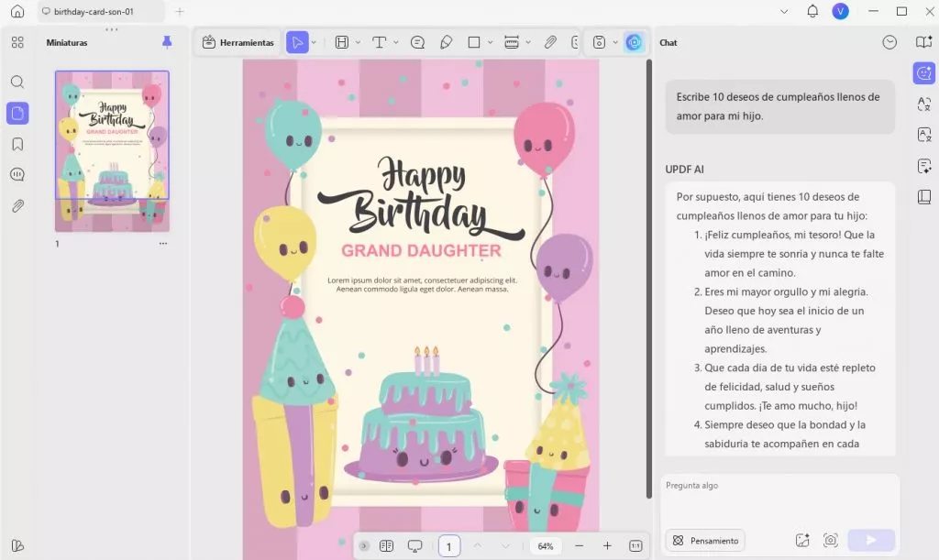Expand the rectangle shape dropdown arrow
Screen dimensions: 939x560
pyautogui.click(x=490, y=42)
